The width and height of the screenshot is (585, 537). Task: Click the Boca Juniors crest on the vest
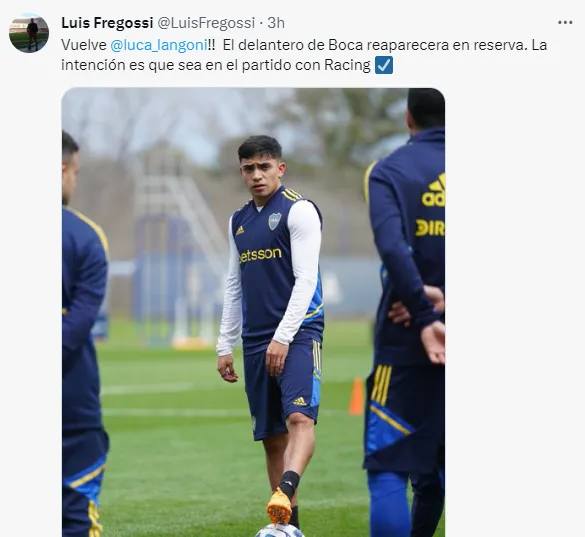[x=275, y=221]
